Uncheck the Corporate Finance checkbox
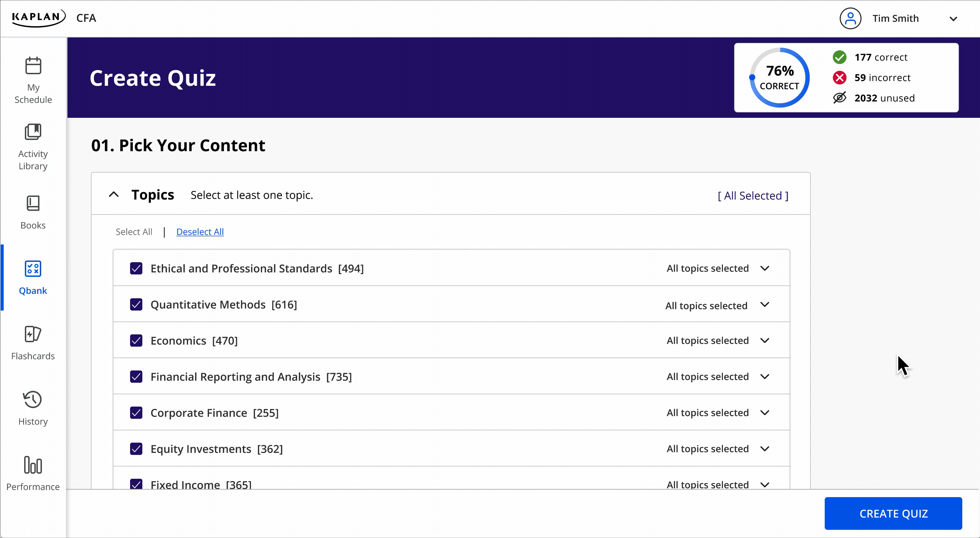 pos(136,413)
